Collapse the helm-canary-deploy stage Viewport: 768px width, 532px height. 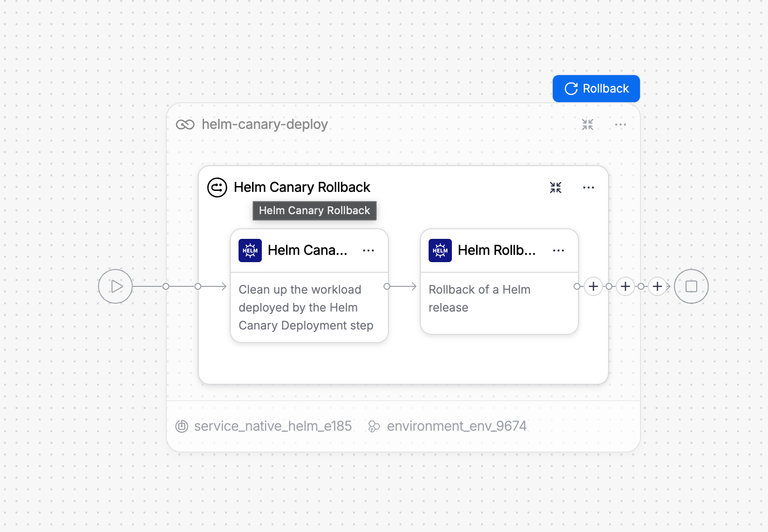(588, 125)
